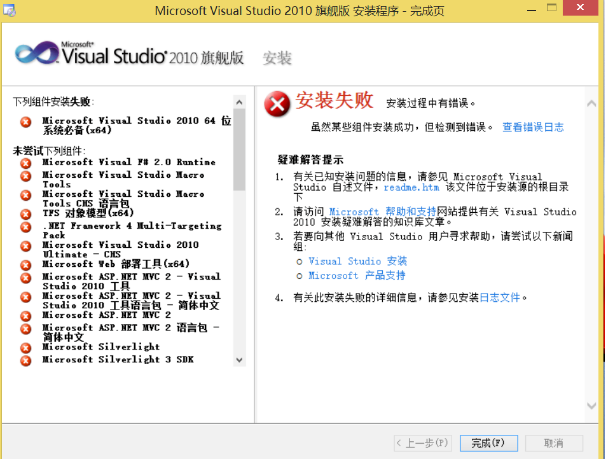The image size is (605, 459).
Task: Click error icon beside .NET Framework 4 Multi-Targeting Pack
Action: [x=26, y=227]
